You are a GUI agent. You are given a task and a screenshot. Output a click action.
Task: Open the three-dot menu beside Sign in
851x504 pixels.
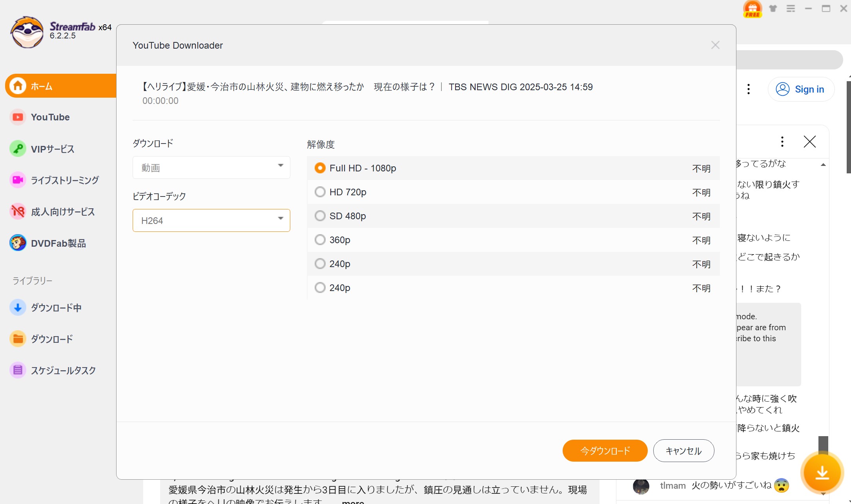coord(749,89)
